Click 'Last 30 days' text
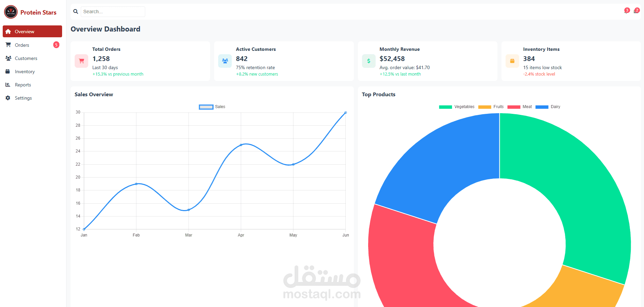The height and width of the screenshot is (307, 644). pos(105,67)
